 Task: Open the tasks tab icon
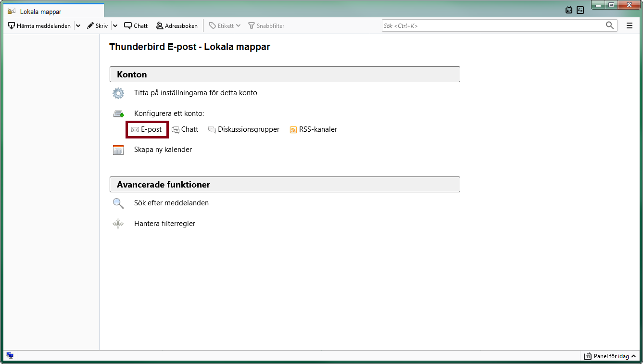(580, 10)
